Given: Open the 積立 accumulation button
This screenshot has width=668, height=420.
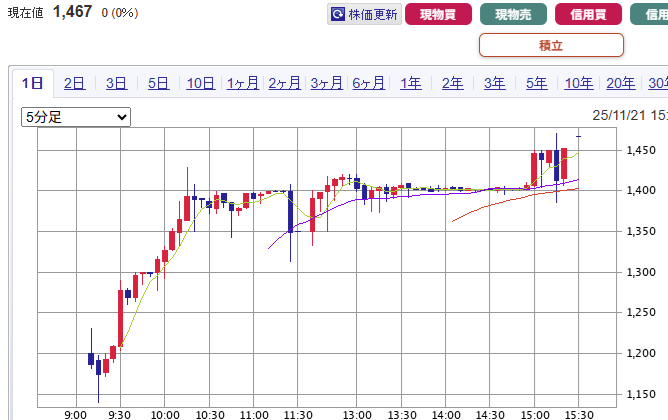Looking at the screenshot, I should 551,45.
